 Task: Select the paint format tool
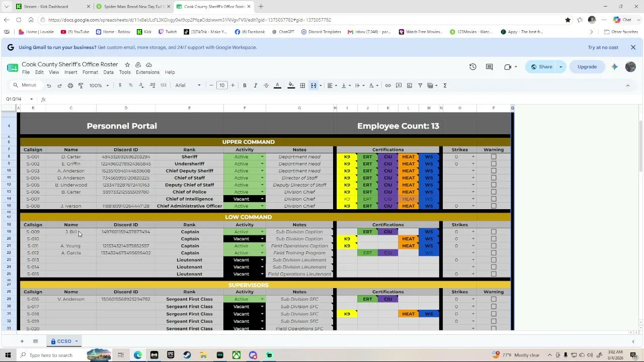81,85
